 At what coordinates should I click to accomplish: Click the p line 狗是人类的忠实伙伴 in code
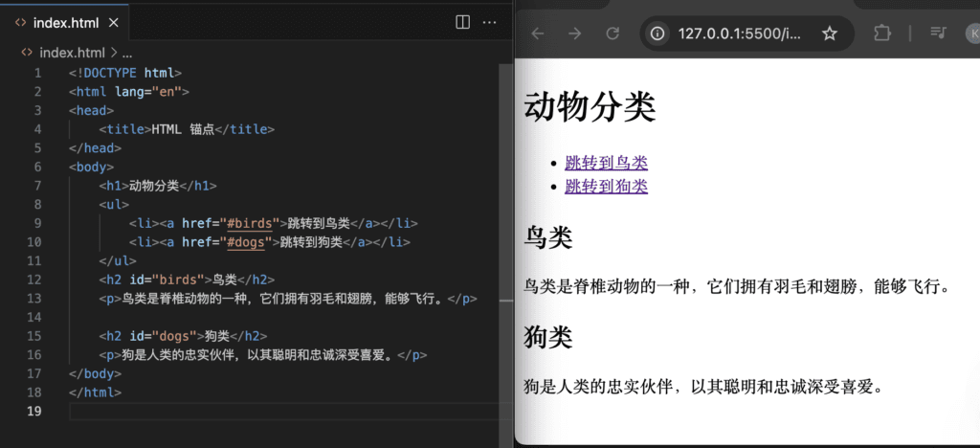[x=263, y=354]
